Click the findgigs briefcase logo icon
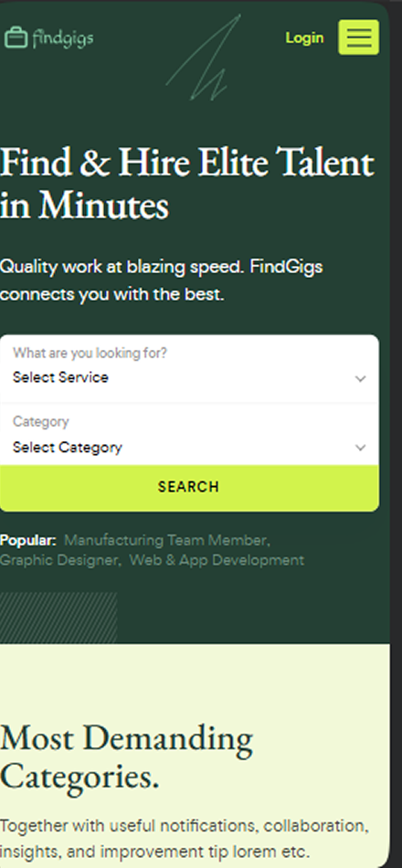The height and width of the screenshot is (868, 402). point(16,37)
